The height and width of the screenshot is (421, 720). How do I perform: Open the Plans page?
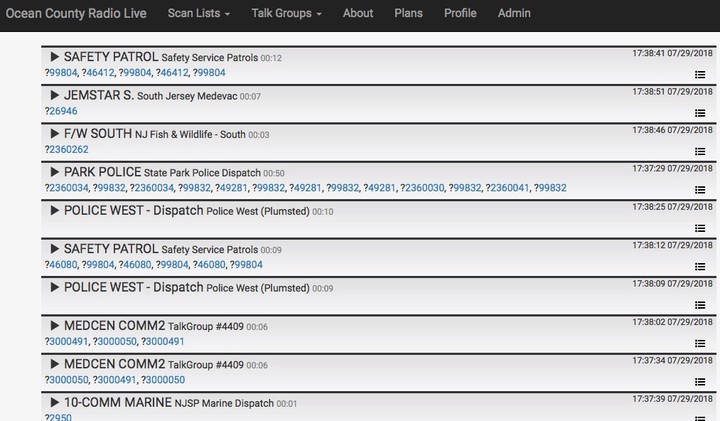[408, 13]
